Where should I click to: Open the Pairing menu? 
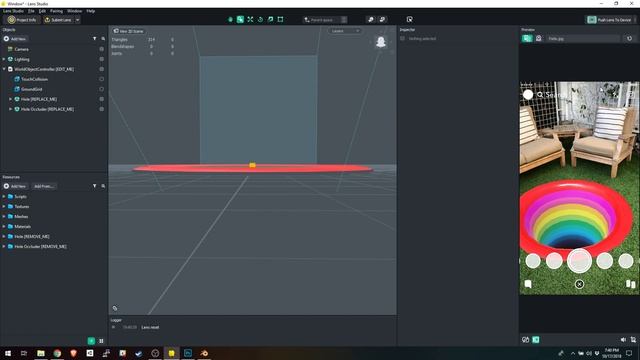[56, 11]
